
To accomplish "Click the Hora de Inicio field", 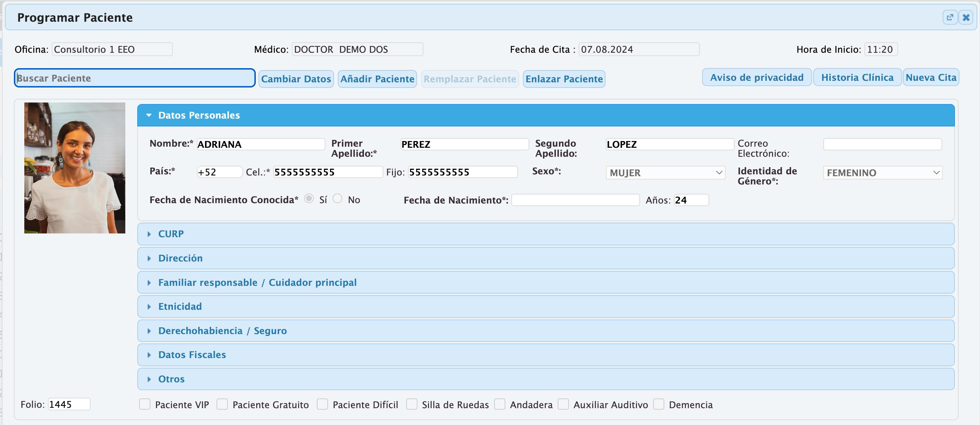I will (881, 49).
